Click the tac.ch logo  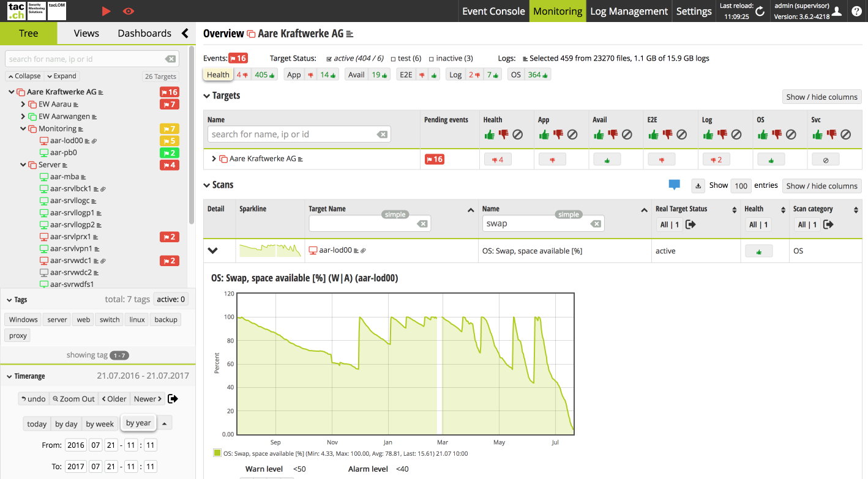pyautogui.click(x=17, y=11)
